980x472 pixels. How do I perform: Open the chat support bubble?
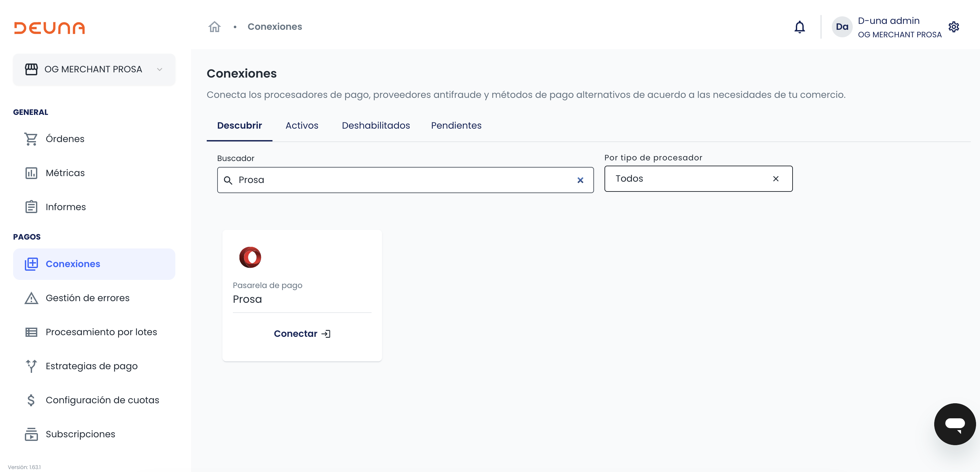954,424
